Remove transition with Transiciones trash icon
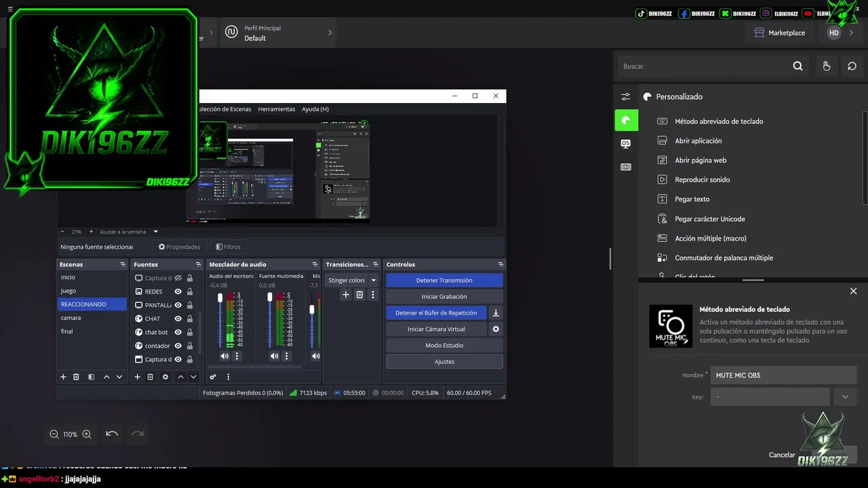This screenshot has width=868, height=488. pos(359,295)
